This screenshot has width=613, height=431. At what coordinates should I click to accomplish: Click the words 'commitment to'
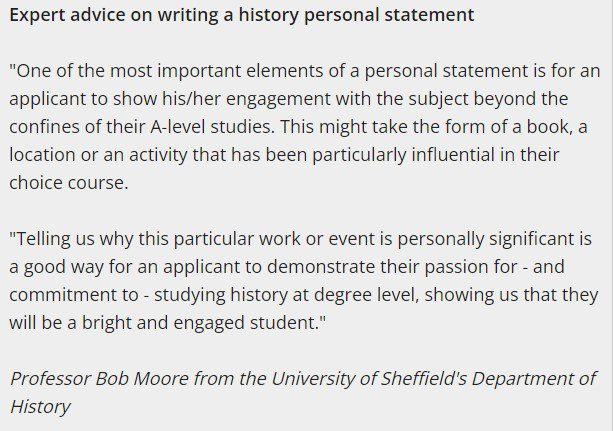(x=74, y=295)
